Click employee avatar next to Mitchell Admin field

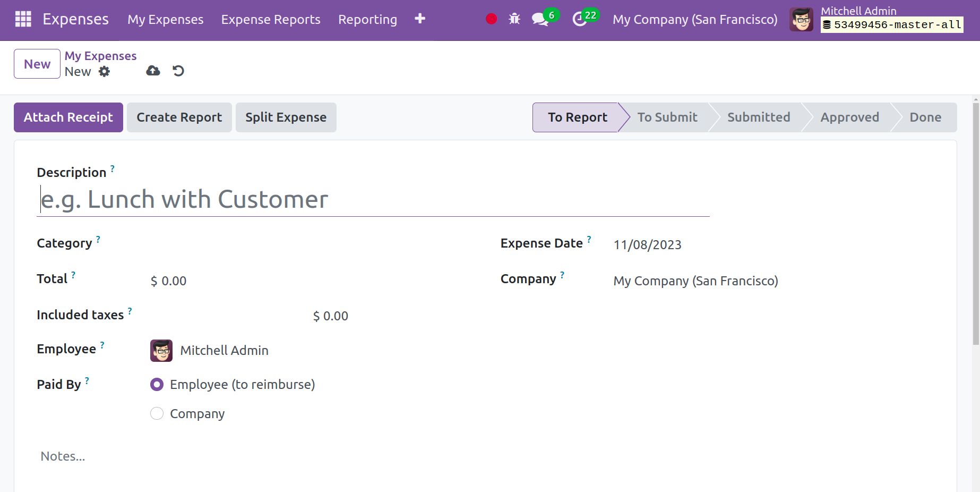(161, 351)
